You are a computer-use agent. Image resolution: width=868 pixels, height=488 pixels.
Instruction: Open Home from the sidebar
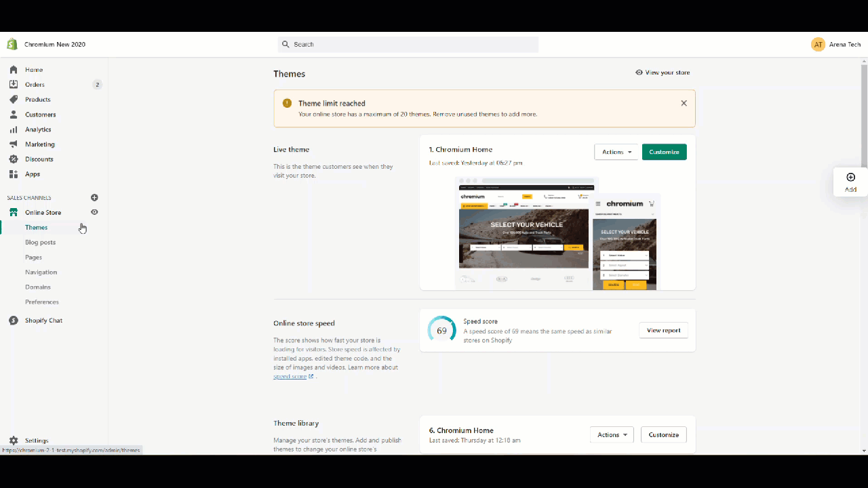point(34,70)
